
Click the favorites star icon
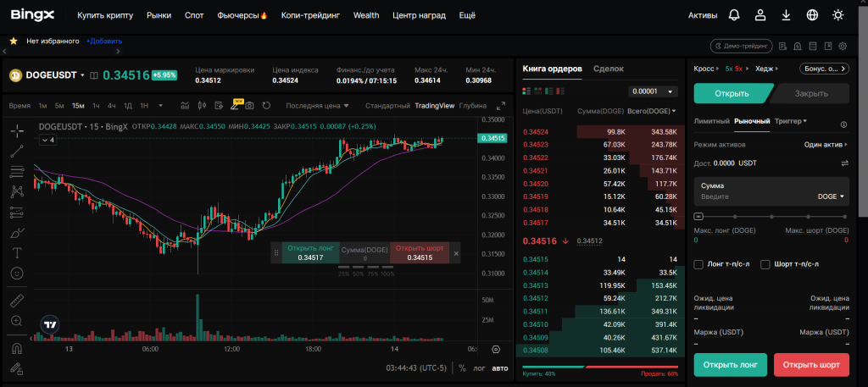coord(14,41)
